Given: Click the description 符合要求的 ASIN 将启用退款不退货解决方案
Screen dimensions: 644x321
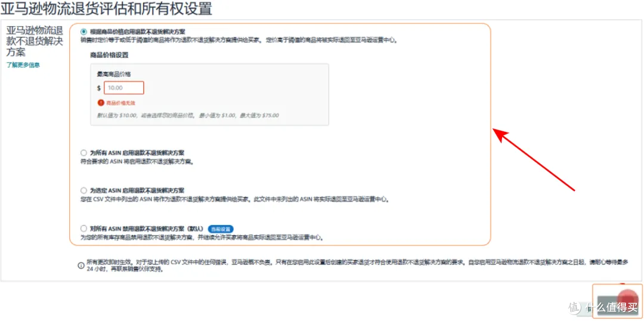Looking at the screenshot, I should coord(137,161).
